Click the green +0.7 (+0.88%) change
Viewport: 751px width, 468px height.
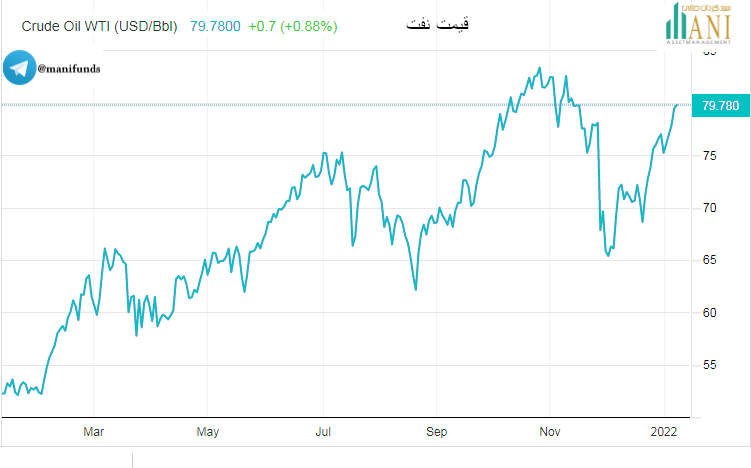tap(292, 26)
